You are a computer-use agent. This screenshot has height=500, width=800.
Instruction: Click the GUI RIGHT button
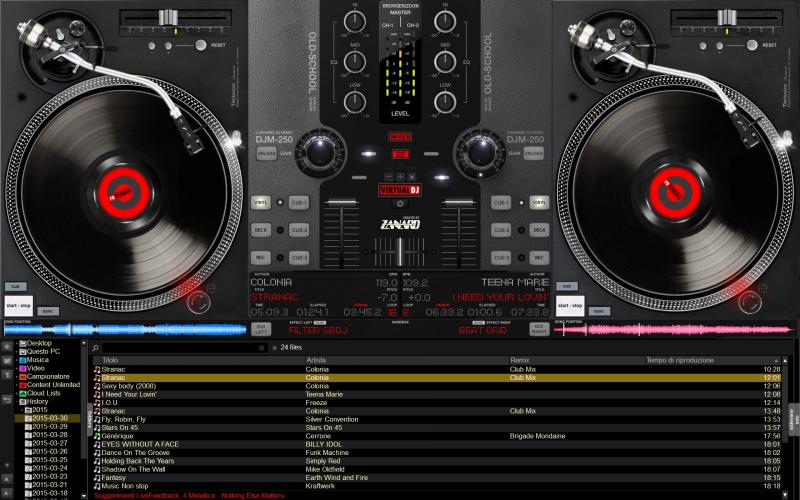click(539, 329)
